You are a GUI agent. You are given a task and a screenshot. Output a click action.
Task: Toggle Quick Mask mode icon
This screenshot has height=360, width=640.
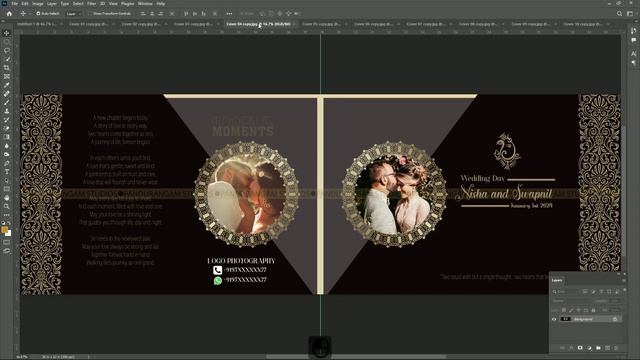(7, 242)
